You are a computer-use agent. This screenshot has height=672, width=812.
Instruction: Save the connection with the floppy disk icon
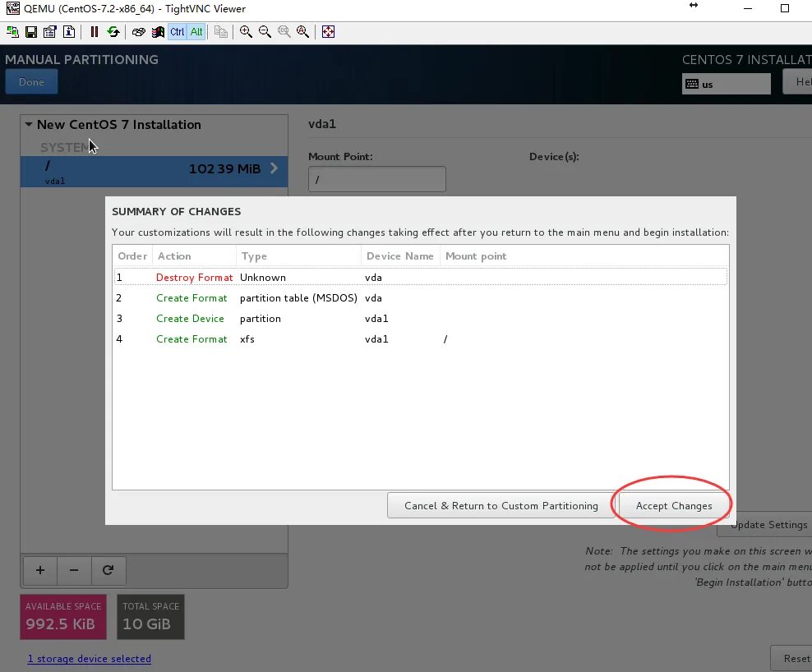31,32
